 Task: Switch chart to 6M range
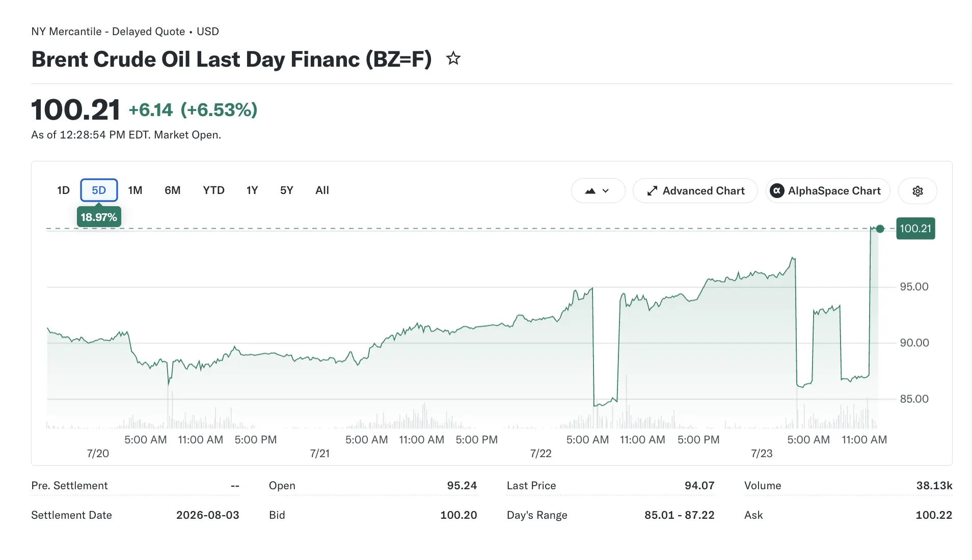tap(172, 190)
